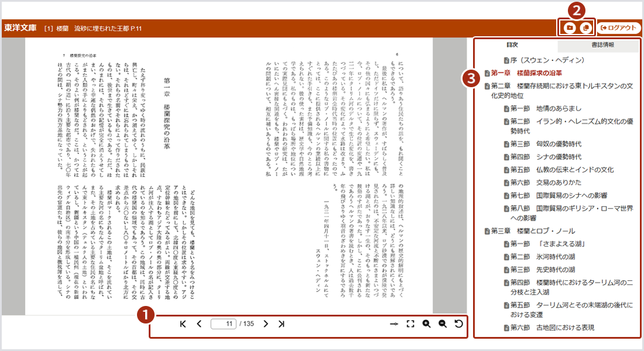Screen dimensions: 644x351
Task: Jump to last page button
Action: pos(282,324)
